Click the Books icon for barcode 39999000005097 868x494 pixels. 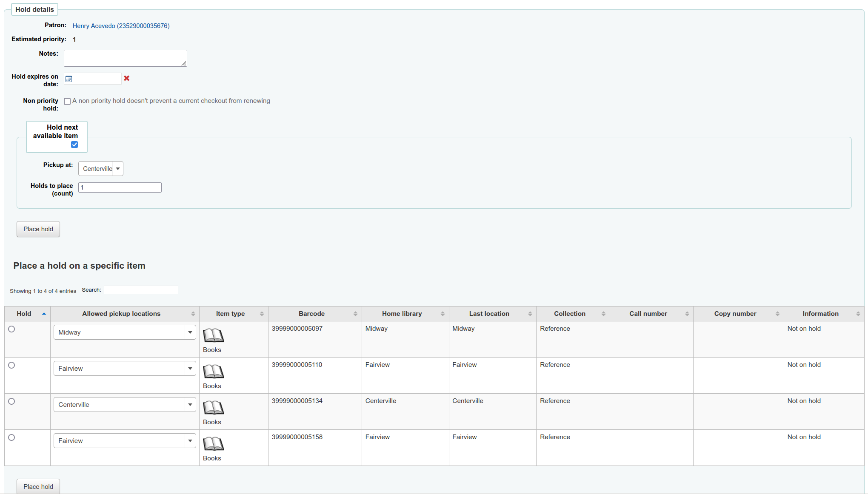[x=213, y=335]
